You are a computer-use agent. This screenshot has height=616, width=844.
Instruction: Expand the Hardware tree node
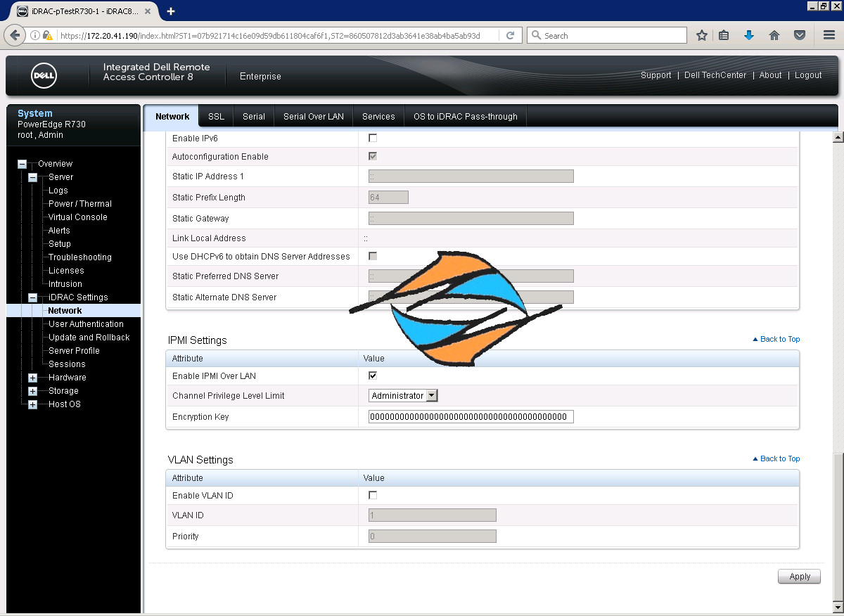(x=32, y=378)
